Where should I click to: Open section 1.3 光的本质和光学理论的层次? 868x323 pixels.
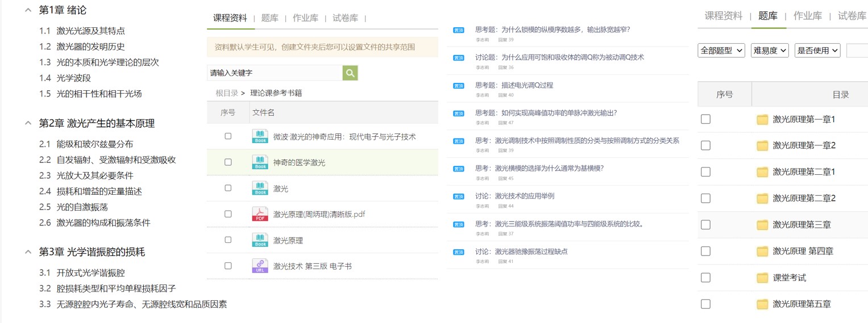pos(99,62)
